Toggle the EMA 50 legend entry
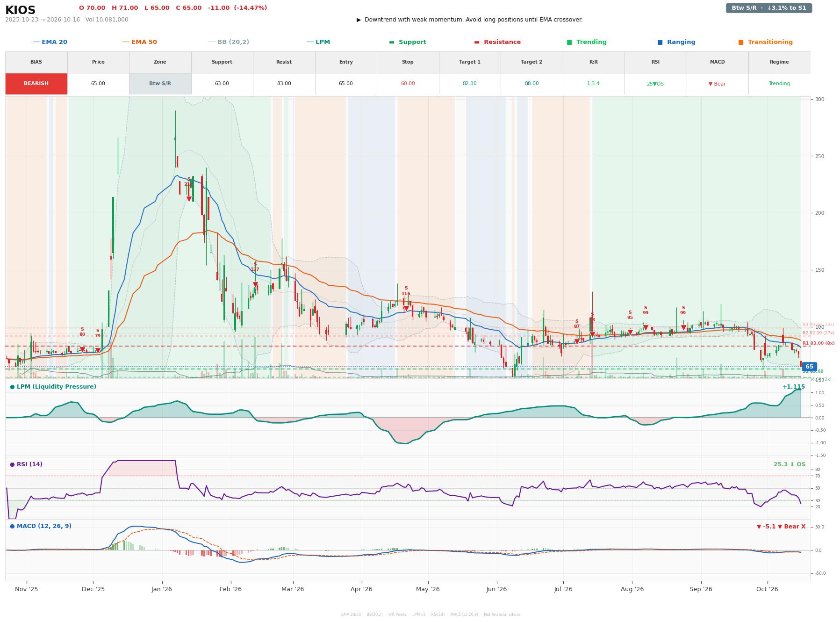 coord(140,42)
